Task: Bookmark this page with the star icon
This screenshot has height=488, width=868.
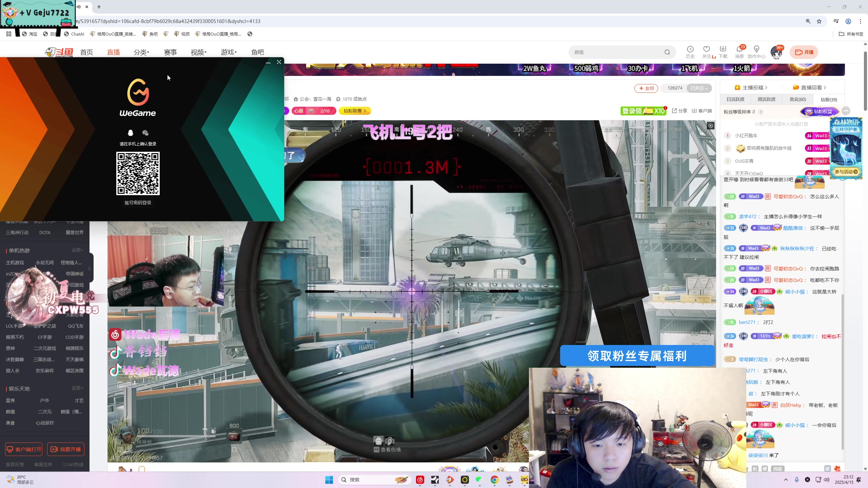Action: 819,21
